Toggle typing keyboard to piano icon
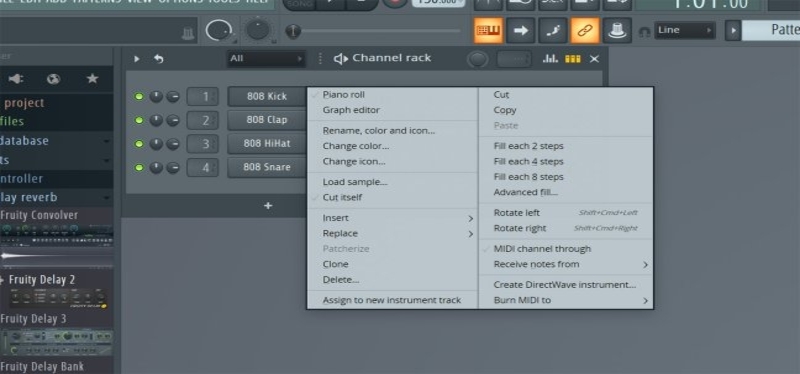 (489, 31)
